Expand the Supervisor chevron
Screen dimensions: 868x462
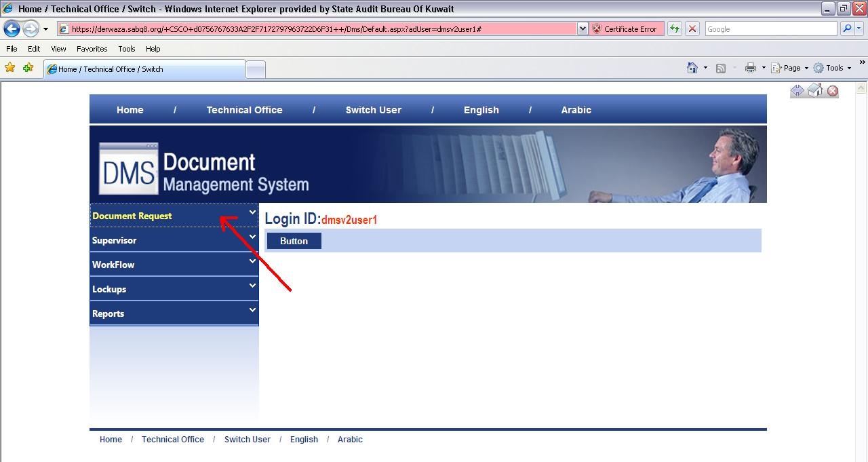252,237
